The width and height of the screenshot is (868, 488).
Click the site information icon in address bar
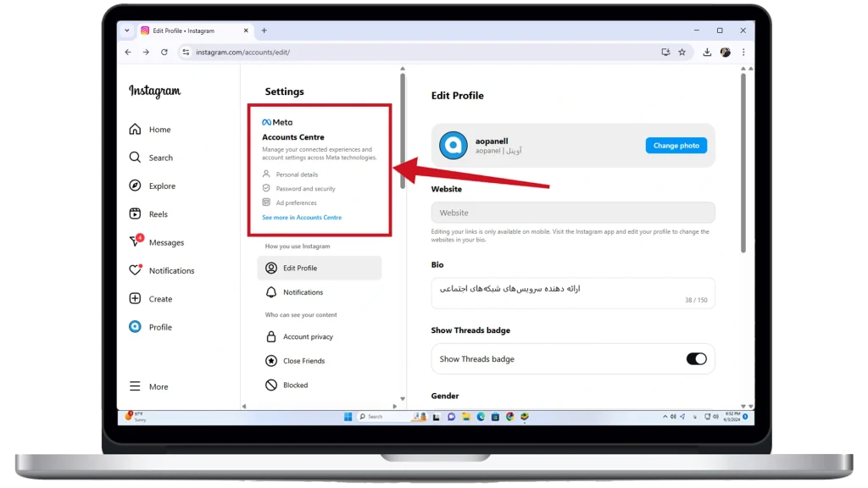[186, 52]
